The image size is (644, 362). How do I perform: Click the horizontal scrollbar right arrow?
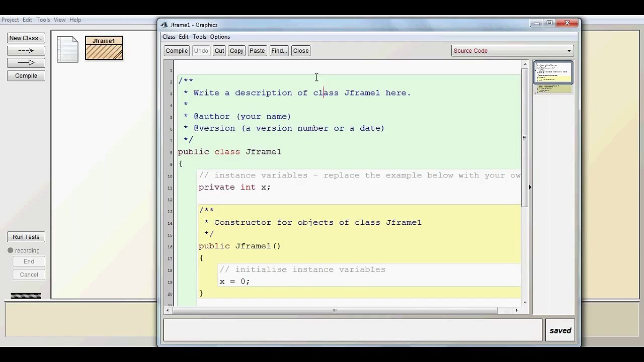coord(516,310)
